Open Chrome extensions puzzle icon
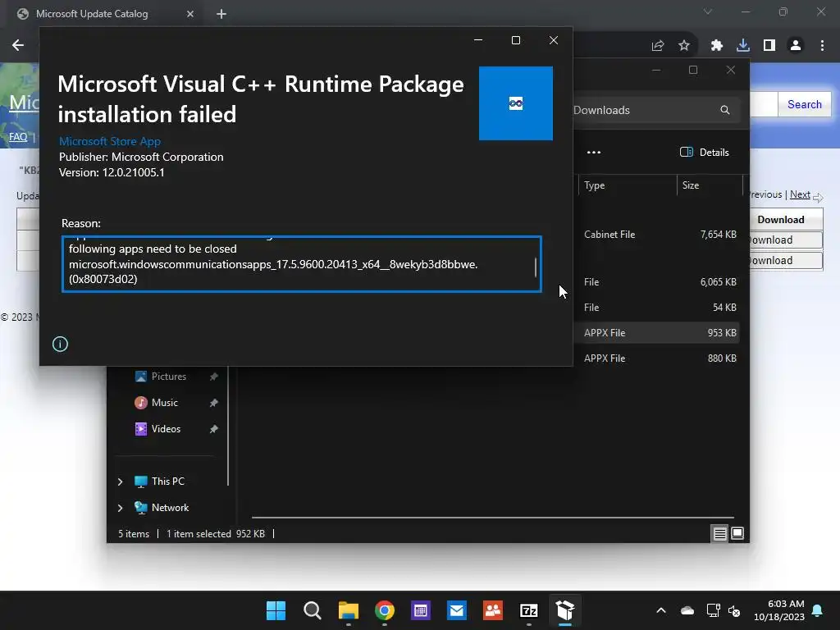 pyautogui.click(x=717, y=46)
